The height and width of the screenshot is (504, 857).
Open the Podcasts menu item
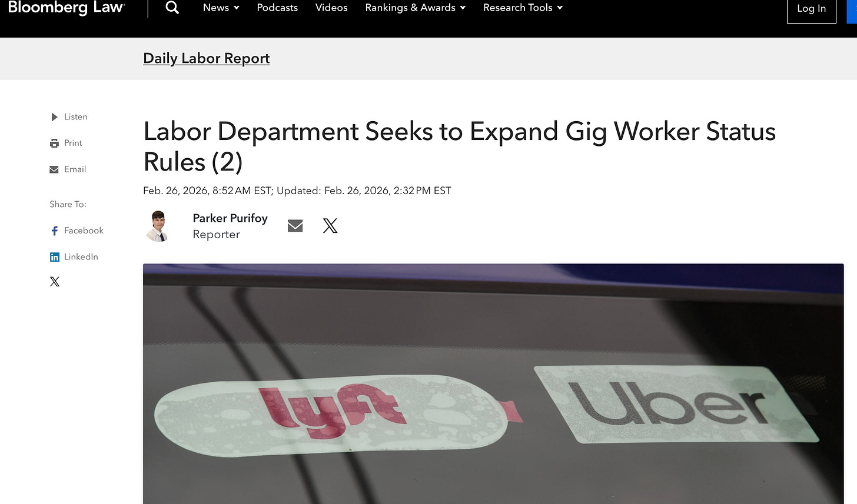click(x=277, y=8)
